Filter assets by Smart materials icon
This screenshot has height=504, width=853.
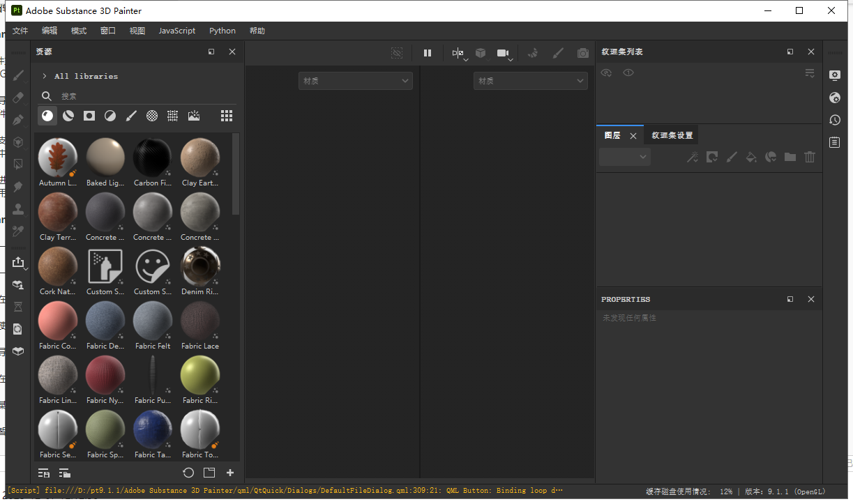coord(68,116)
